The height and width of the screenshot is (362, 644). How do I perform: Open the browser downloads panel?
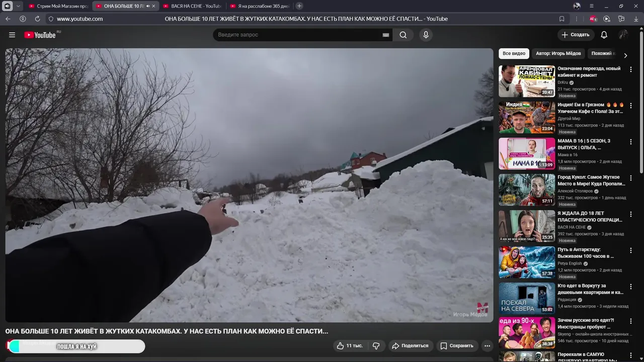click(x=636, y=19)
